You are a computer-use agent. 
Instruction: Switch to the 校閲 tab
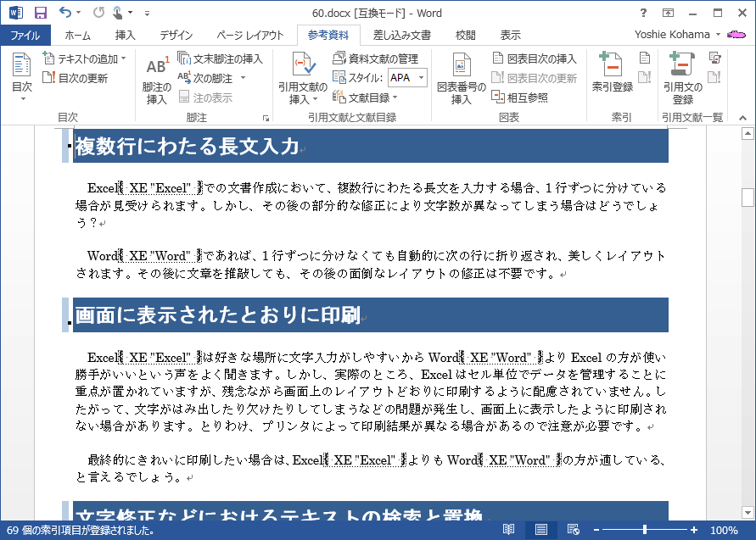coord(465,35)
